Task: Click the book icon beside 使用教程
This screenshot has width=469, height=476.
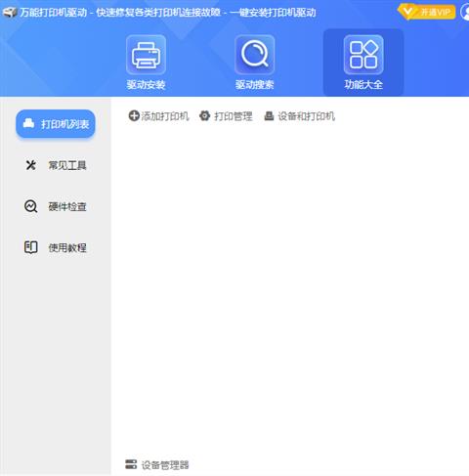Action: [x=31, y=247]
